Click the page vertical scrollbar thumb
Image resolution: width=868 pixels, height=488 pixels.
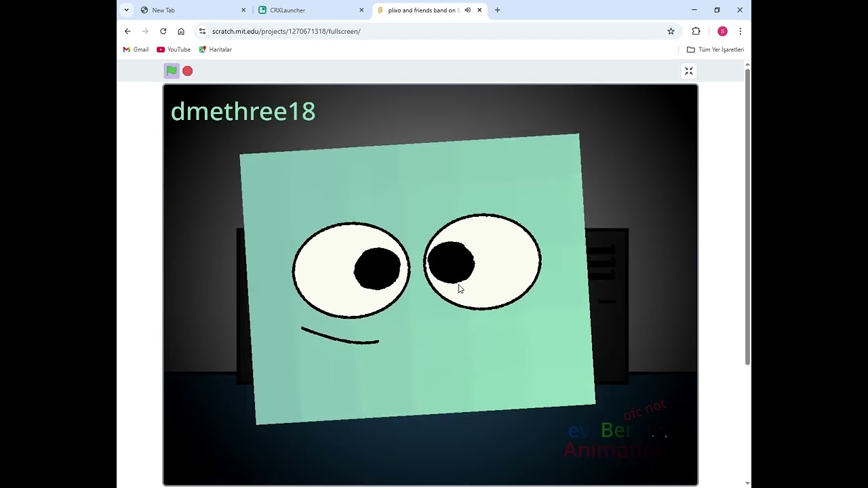pyautogui.click(x=747, y=216)
